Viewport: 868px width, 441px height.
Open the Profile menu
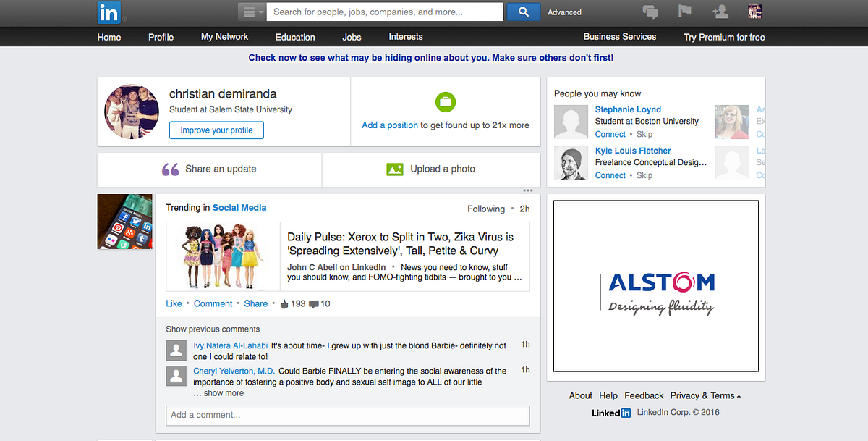click(x=161, y=37)
